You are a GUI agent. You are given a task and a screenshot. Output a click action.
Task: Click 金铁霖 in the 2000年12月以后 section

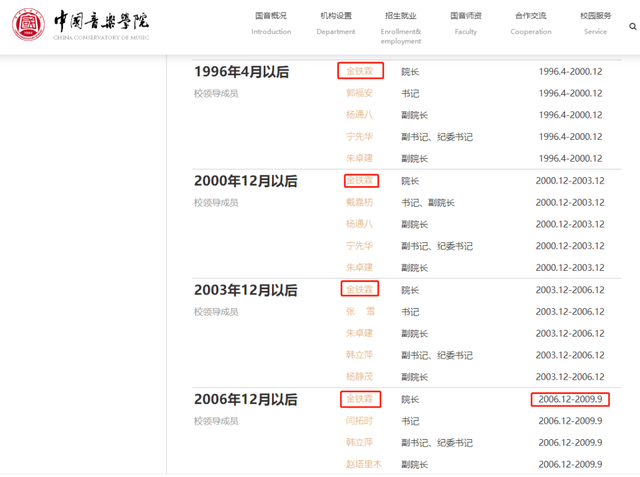click(360, 180)
